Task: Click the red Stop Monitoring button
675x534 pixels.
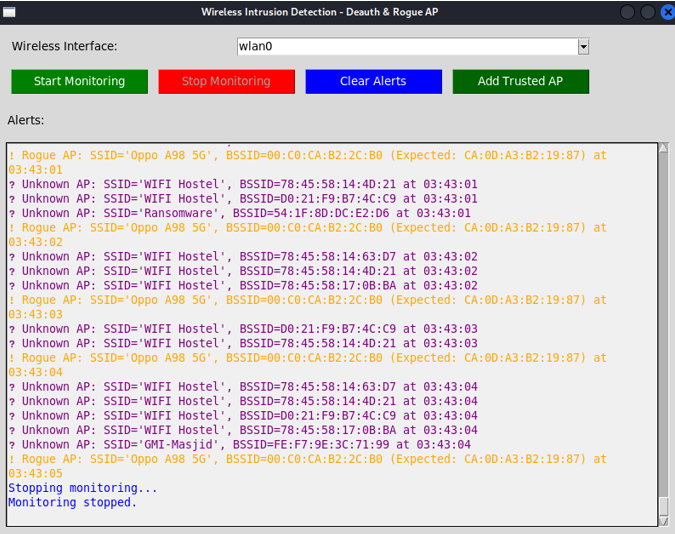Action: tap(226, 81)
